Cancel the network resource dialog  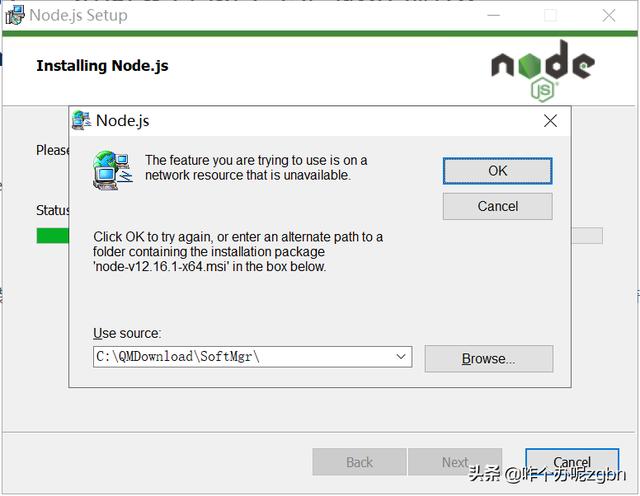(498, 206)
